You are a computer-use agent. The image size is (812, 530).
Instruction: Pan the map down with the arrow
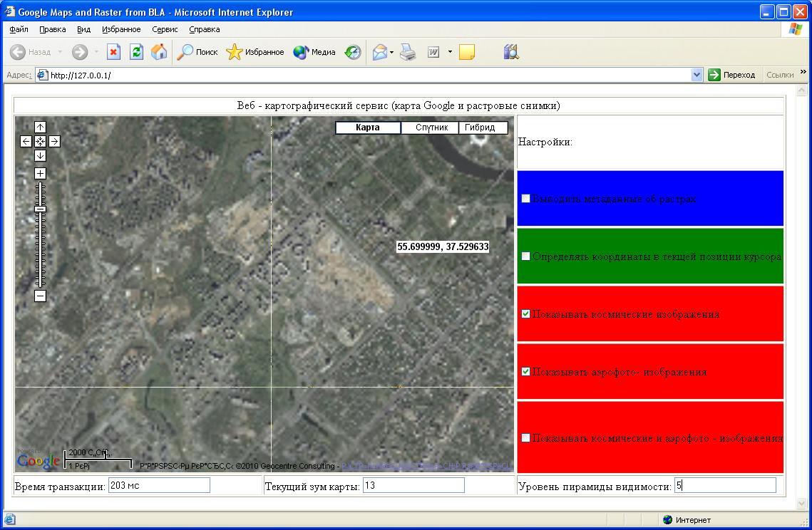(40, 155)
